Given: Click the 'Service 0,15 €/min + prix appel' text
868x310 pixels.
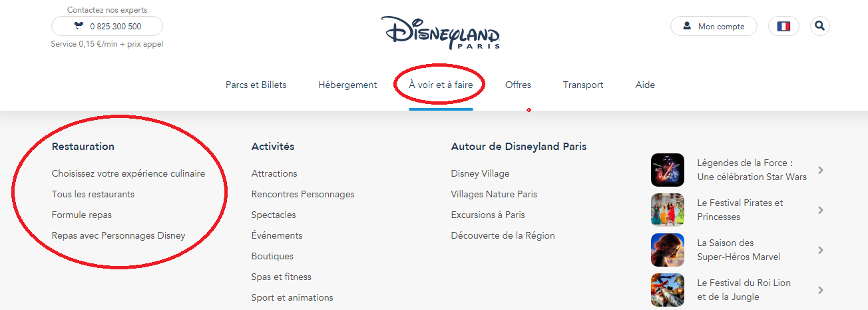Looking at the screenshot, I should (107, 44).
